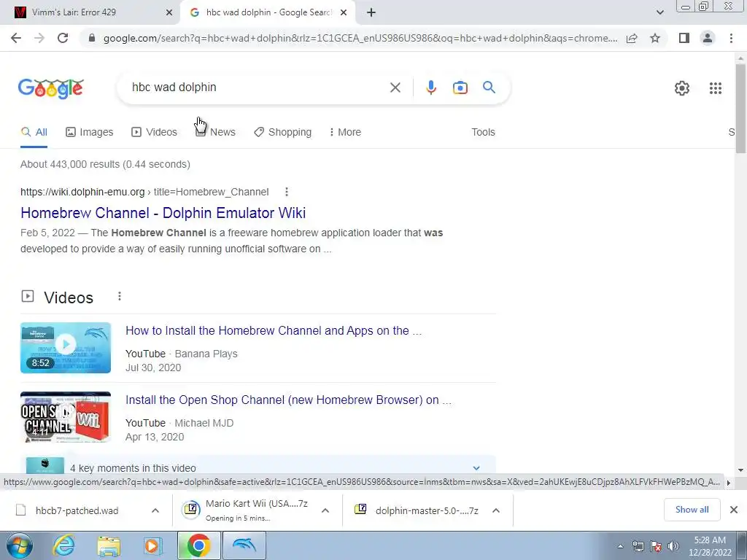Play the Open Shop Channel video thumbnail

tap(66, 417)
